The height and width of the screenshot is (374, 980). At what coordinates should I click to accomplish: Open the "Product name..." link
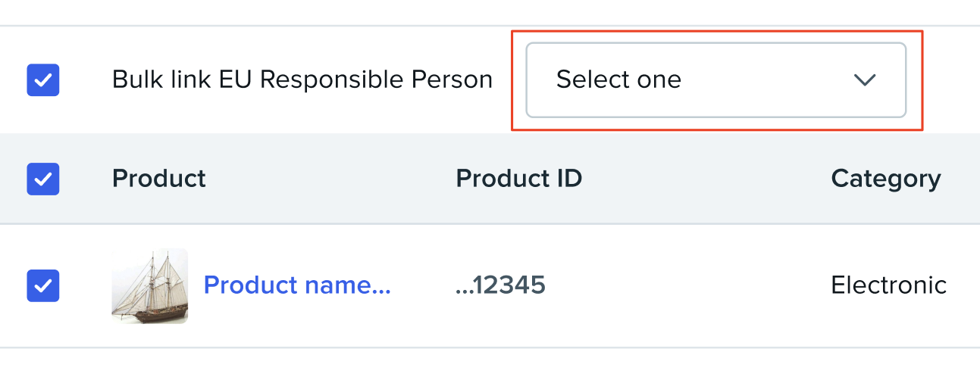pos(297,285)
